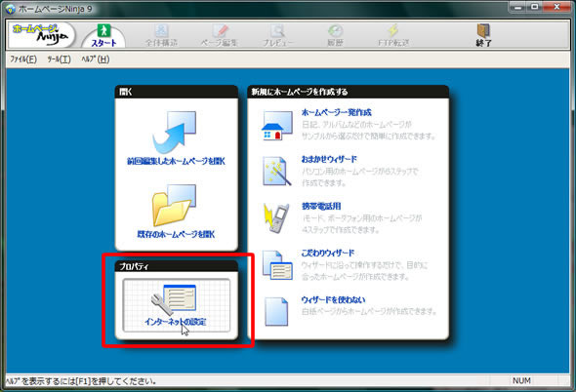Click おまかせウィザード link
This screenshot has height=392, width=576.
[329, 159]
